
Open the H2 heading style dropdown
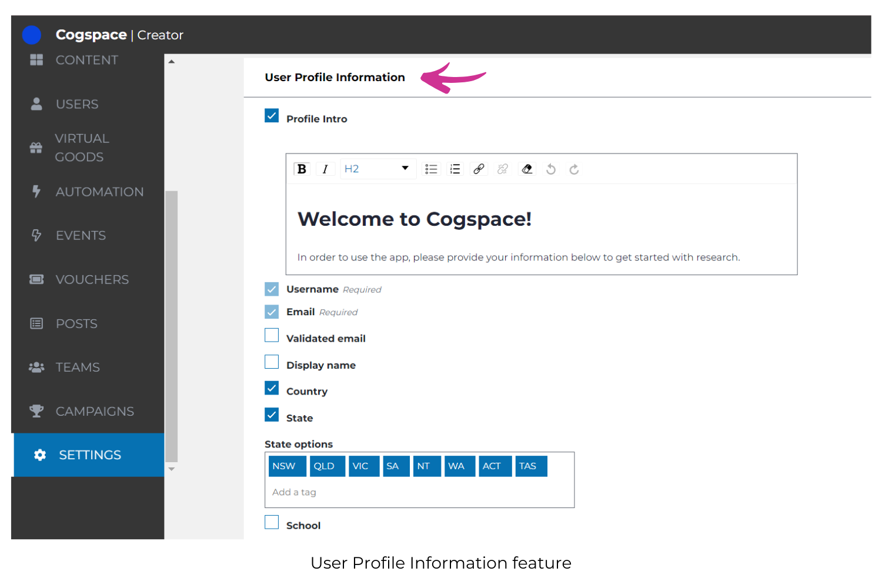pyautogui.click(x=378, y=169)
